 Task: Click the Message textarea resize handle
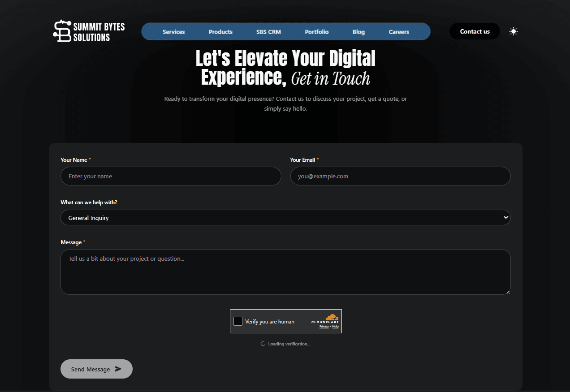(x=508, y=292)
